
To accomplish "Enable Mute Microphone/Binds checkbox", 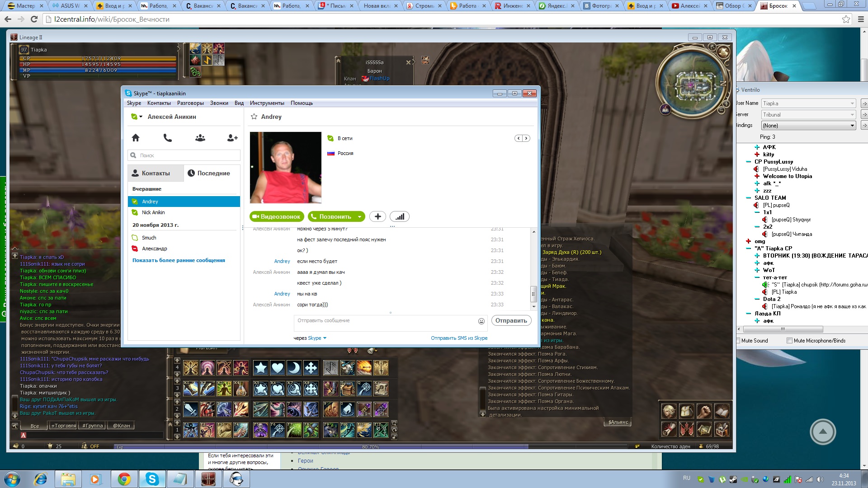I will point(789,341).
